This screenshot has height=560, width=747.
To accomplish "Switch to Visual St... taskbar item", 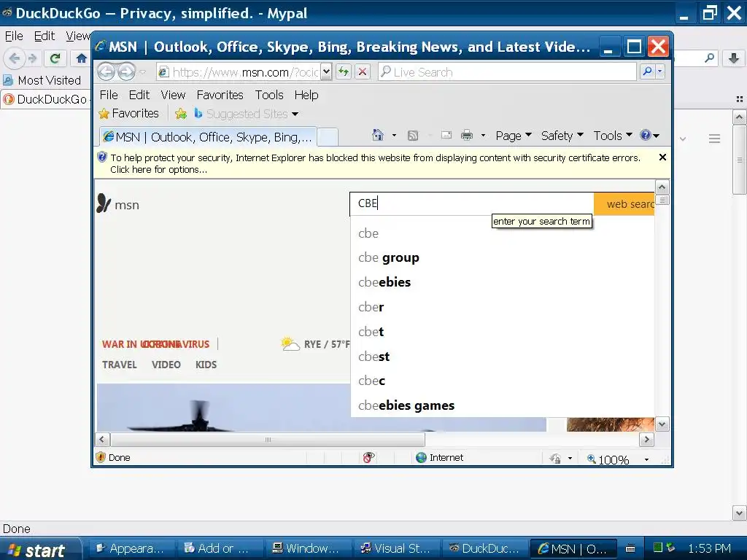I will click(395, 548).
